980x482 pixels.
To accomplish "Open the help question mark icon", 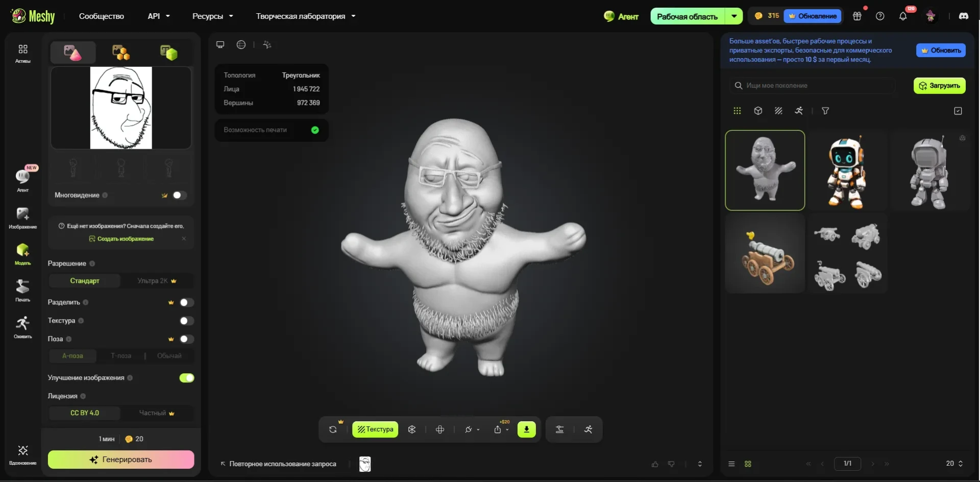I will (880, 16).
